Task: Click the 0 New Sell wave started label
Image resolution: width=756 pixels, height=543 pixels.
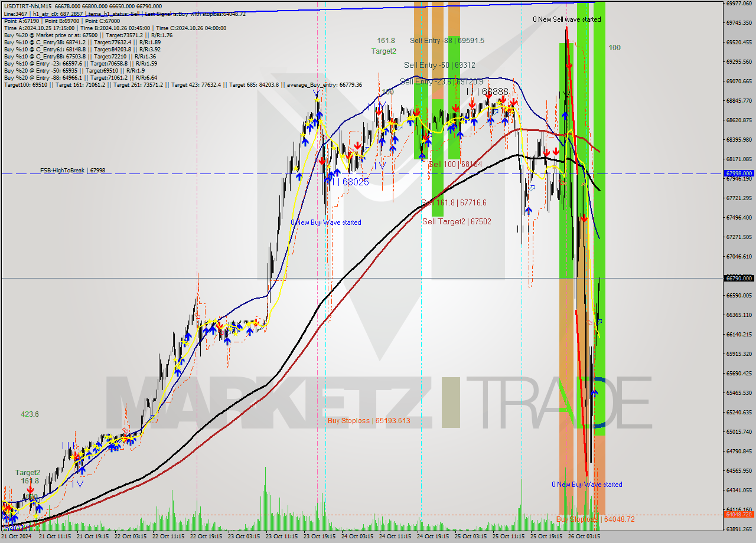Action: (x=567, y=19)
